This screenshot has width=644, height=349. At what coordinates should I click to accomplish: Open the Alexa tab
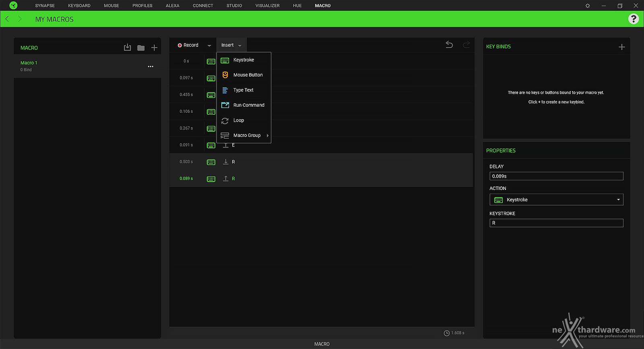[x=173, y=6]
